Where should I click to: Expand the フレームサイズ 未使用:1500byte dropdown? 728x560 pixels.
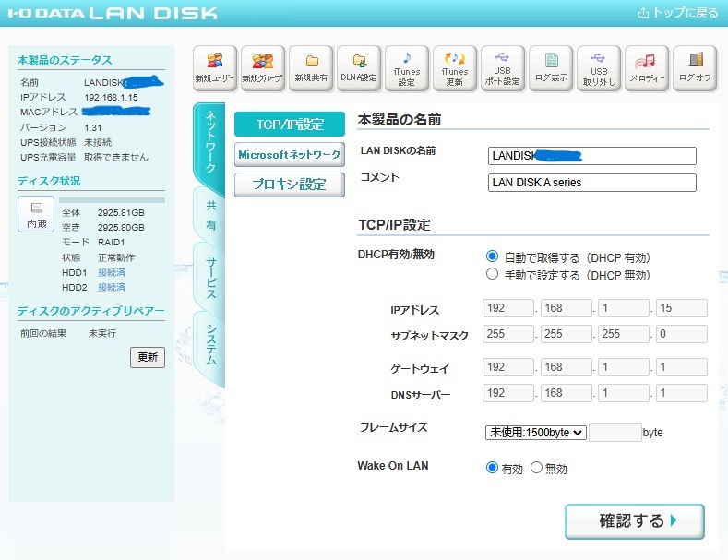536,433
